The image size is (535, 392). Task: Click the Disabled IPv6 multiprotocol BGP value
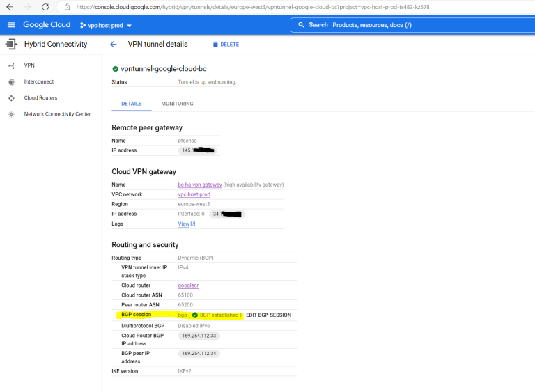(194, 326)
